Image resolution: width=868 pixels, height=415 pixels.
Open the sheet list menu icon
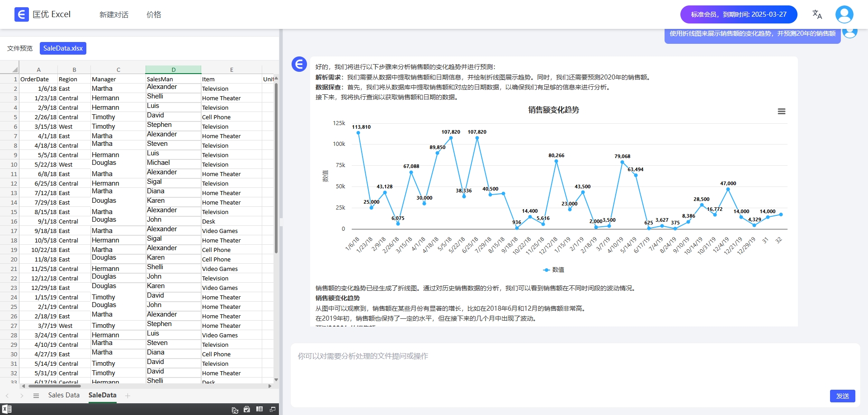point(36,396)
